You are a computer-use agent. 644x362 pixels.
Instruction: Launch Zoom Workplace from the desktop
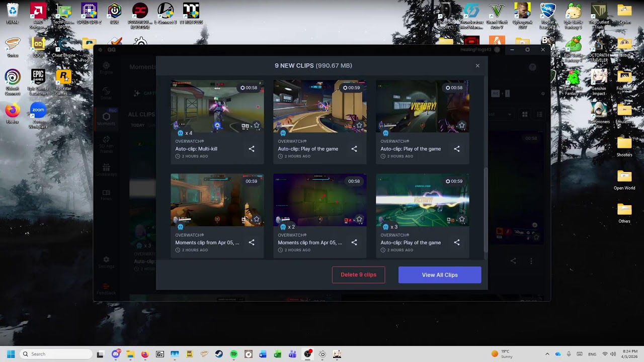point(38,116)
